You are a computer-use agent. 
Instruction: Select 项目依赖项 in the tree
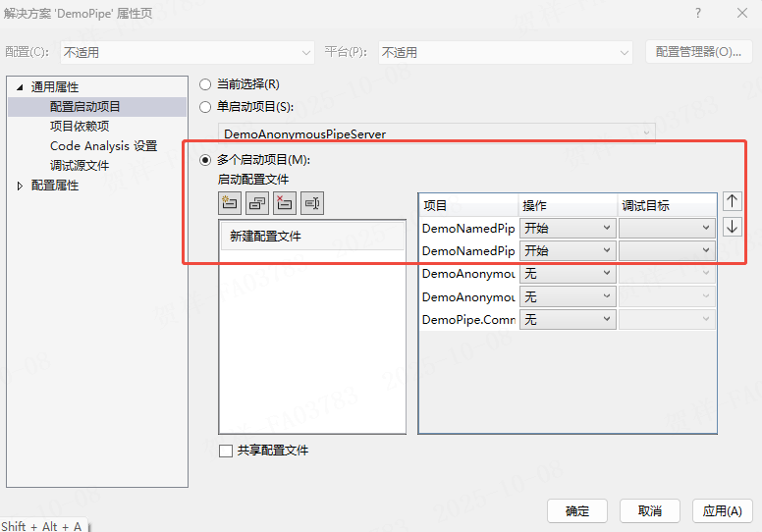(x=80, y=127)
